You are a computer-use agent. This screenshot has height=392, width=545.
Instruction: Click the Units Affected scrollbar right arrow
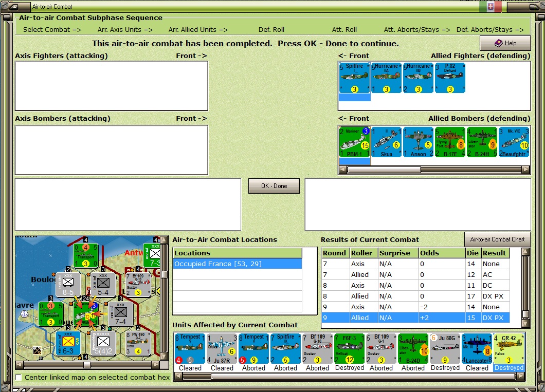(520, 376)
